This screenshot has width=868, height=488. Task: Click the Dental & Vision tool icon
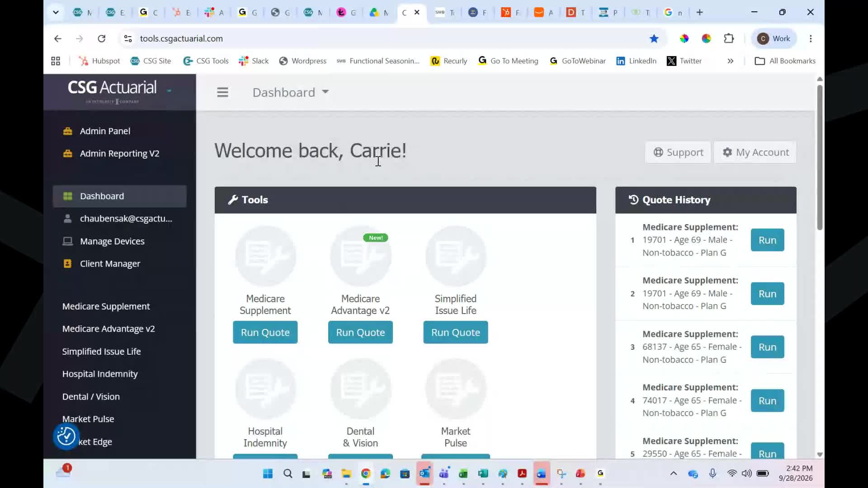pos(360,389)
